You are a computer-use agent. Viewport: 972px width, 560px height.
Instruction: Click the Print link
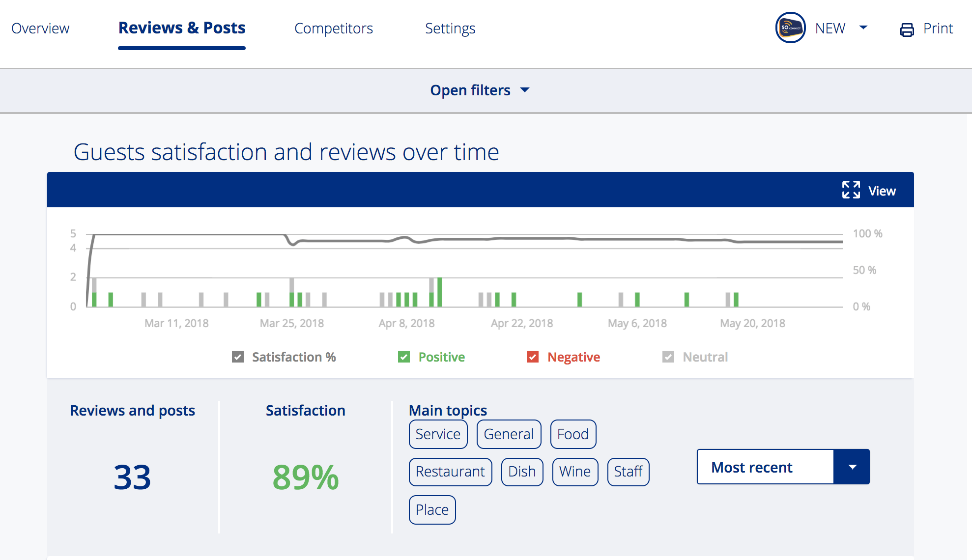pos(938,28)
